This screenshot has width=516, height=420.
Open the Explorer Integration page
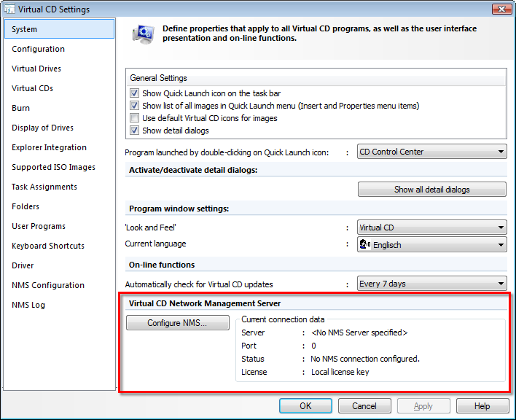(49, 147)
